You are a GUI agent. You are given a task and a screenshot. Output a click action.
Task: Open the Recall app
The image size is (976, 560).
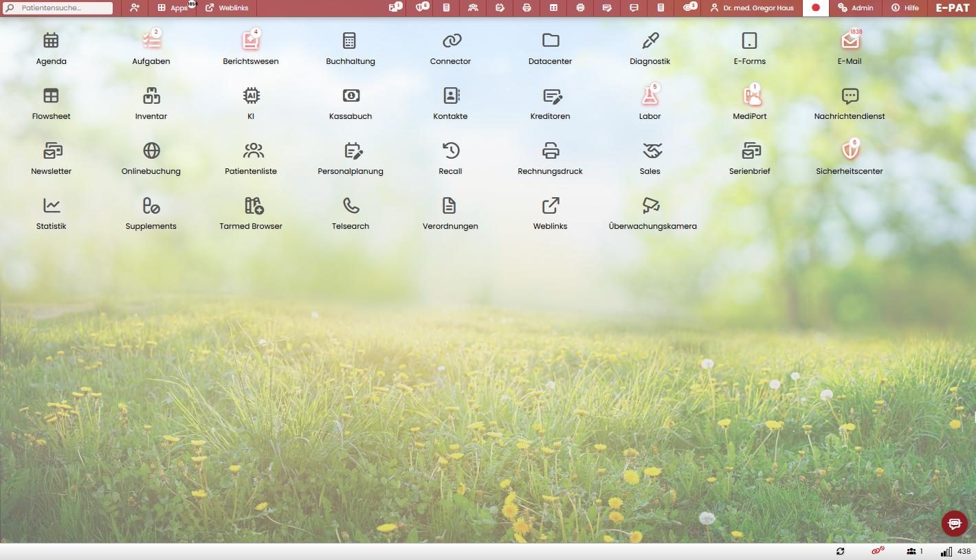pos(450,157)
